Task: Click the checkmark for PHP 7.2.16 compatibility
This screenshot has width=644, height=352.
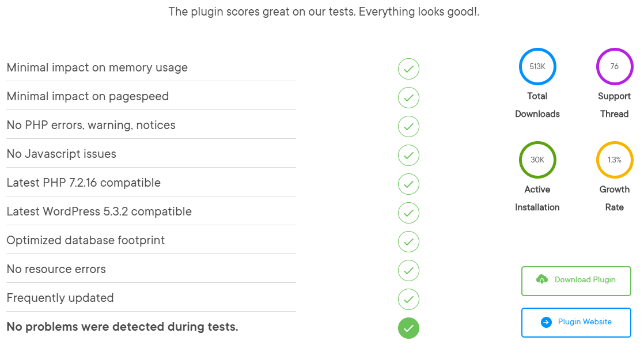Action: click(x=408, y=184)
